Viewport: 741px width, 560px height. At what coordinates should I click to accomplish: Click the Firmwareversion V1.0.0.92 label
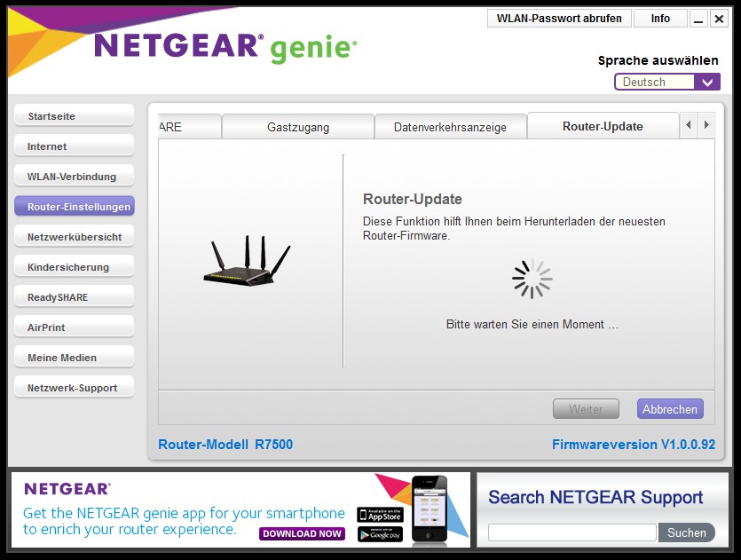coord(634,445)
